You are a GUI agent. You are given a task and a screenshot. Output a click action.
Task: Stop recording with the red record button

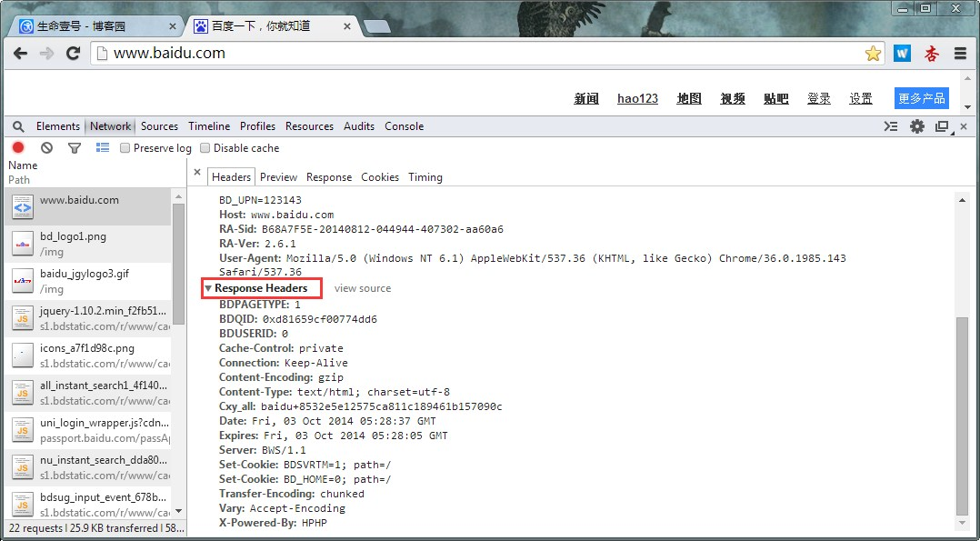[x=18, y=147]
